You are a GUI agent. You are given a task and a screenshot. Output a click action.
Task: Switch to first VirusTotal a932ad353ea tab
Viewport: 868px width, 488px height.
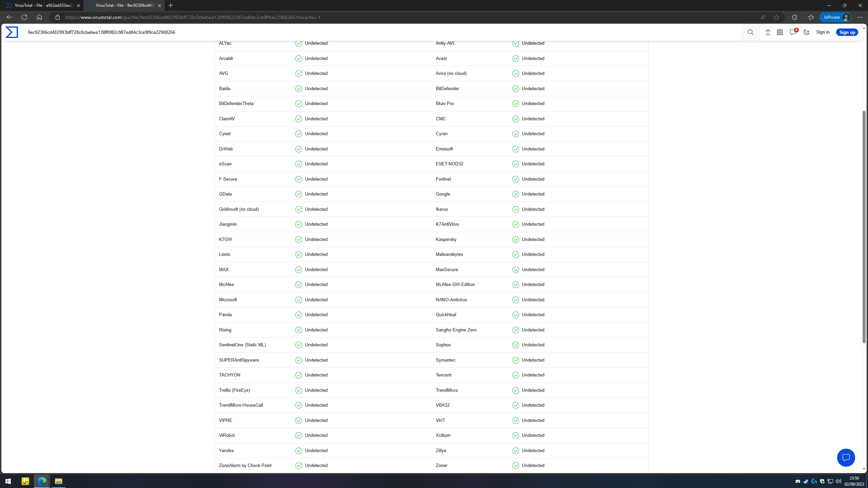click(x=42, y=5)
